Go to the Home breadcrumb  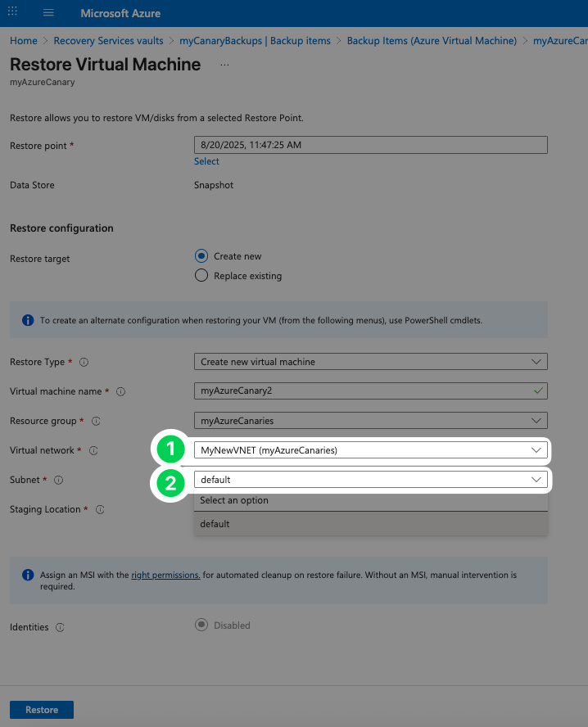(24, 41)
